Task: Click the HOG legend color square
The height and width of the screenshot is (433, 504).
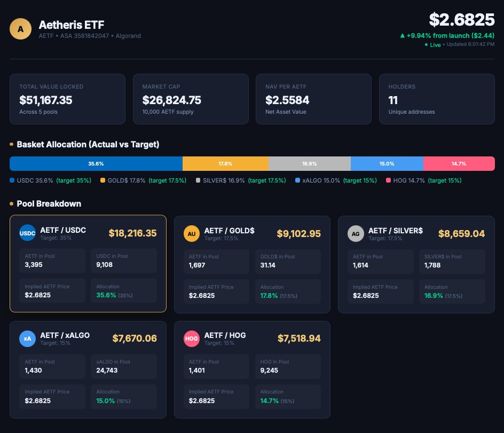Action: (388, 180)
